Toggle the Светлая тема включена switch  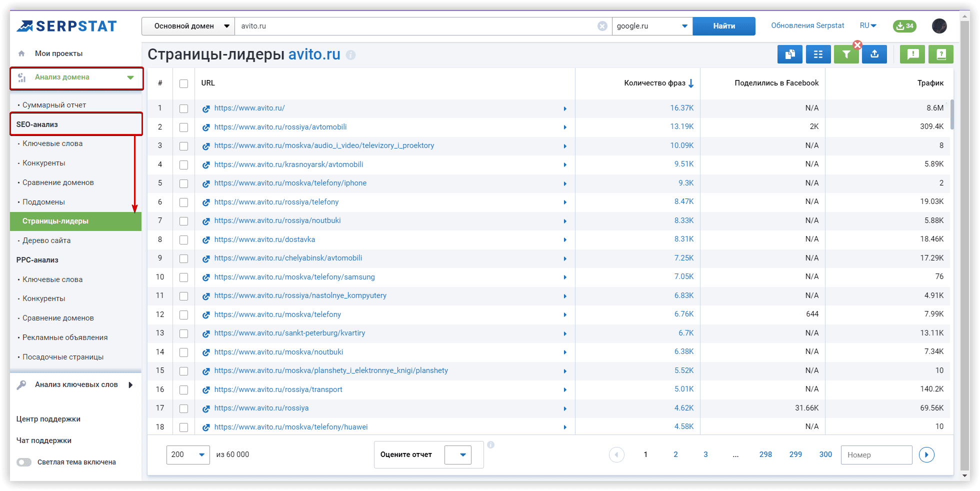pyautogui.click(x=24, y=462)
